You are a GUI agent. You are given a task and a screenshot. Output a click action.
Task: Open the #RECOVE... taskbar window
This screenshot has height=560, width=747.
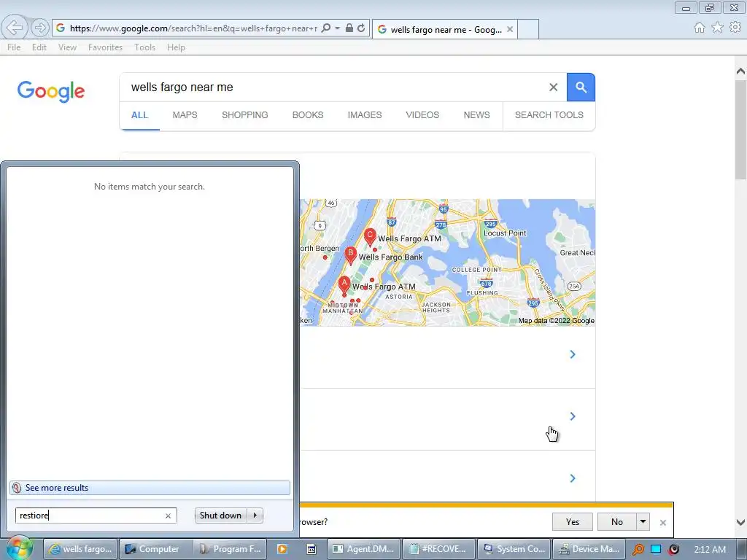(x=439, y=549)
